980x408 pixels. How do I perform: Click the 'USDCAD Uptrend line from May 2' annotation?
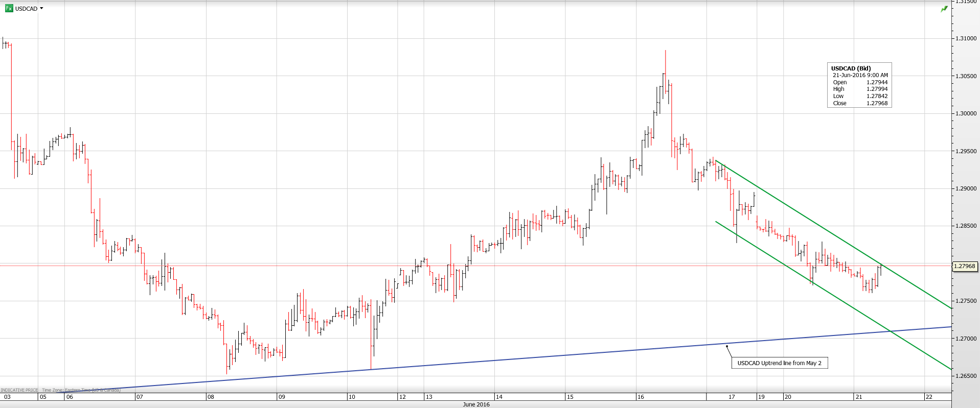tap(779, 363)
